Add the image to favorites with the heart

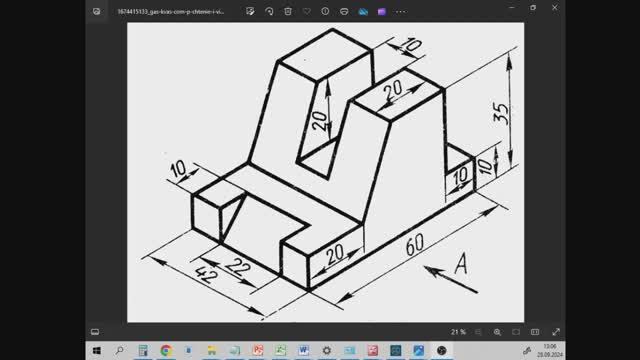(307, 11)
